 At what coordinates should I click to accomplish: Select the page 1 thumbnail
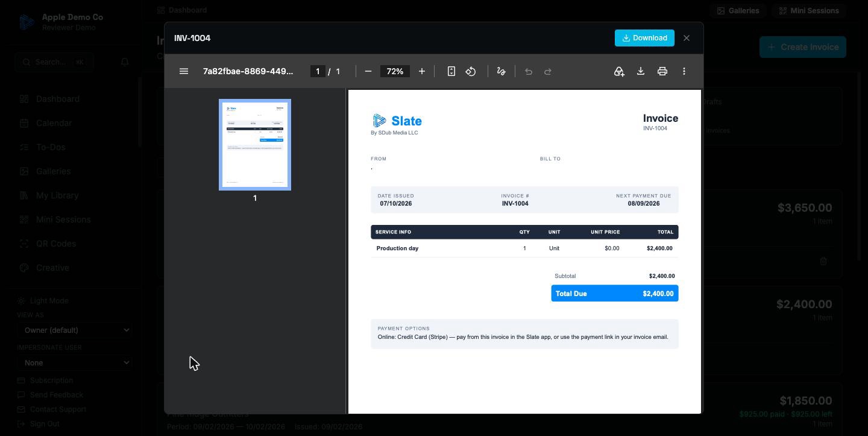point(255,145)
